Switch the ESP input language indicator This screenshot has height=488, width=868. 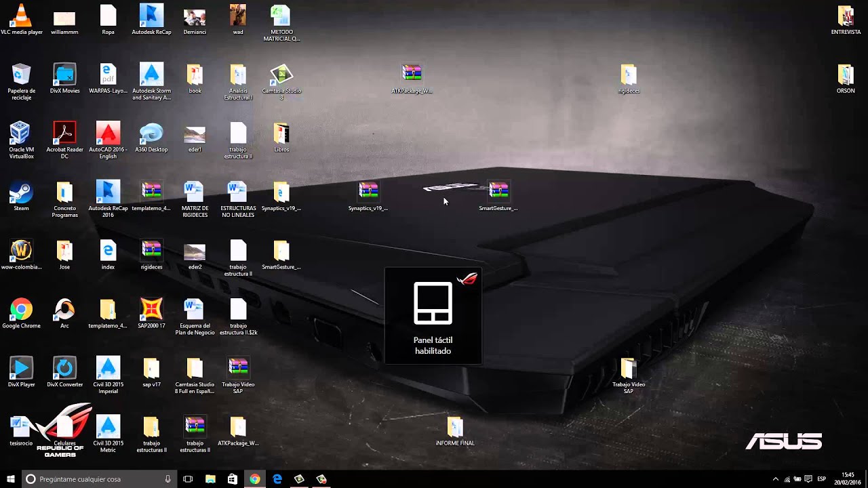[822, 479]
